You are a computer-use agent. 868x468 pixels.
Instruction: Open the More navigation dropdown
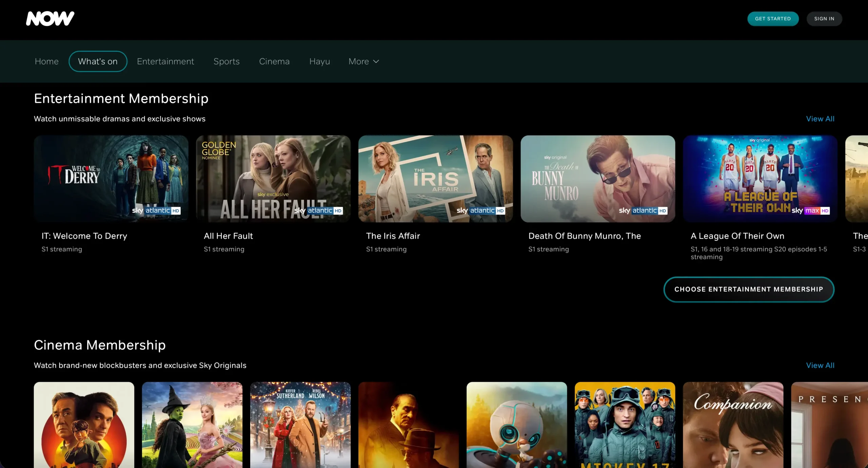359,61
